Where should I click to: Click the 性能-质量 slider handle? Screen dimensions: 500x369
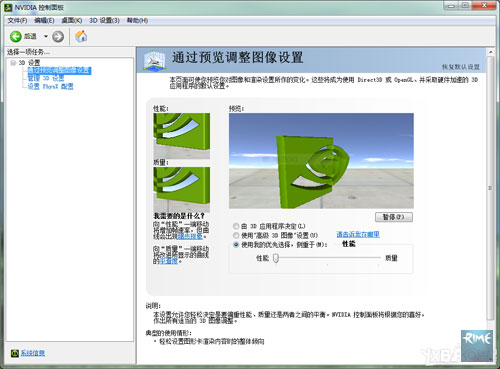276,258
